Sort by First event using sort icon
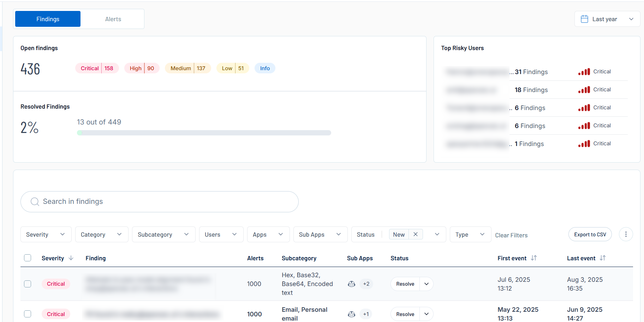The height and width of the screenshot is (322, 644). coord(533,258)
